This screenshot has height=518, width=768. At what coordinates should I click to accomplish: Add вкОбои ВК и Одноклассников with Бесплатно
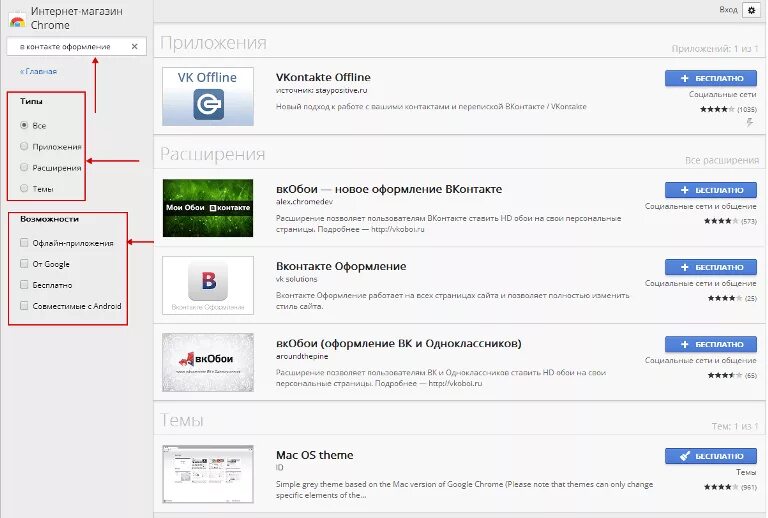pyautogui.click(x=711, y=345)
